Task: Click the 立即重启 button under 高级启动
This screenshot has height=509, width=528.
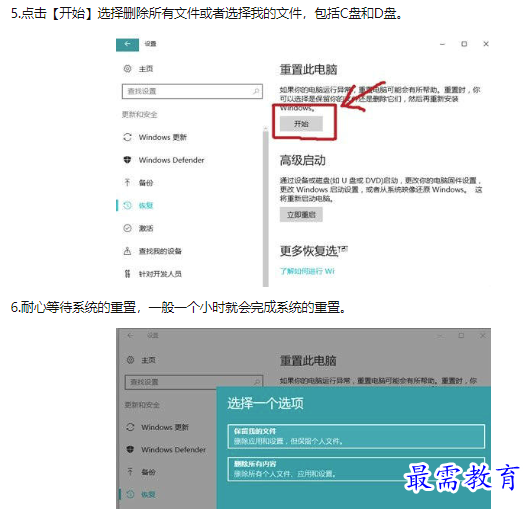Action: click(301, 215)
